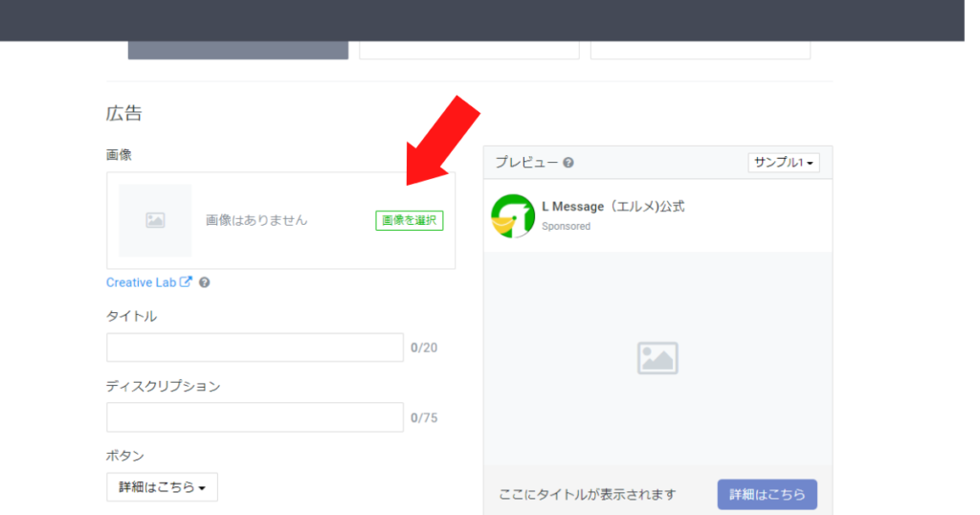The height and width of the screenshot is (515, 980).
Task: Click the 広告 section heading
Action: (123, 113)
